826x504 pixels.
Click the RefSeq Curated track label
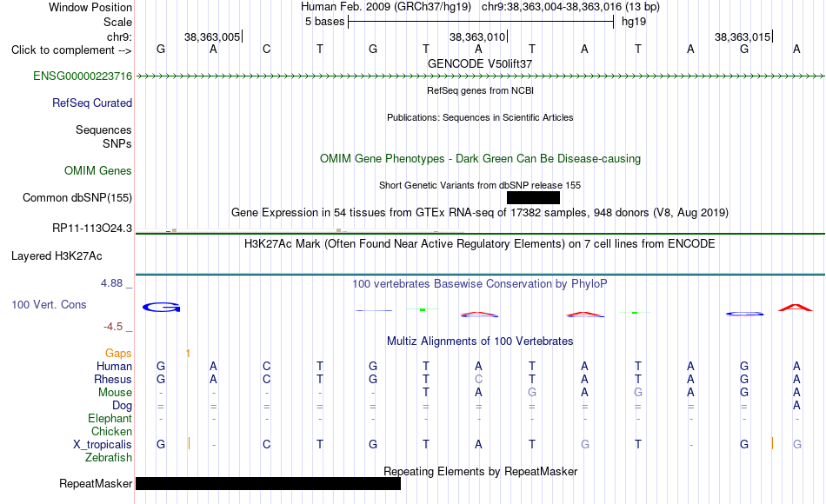pyautogui.click(x=92, y=103)
